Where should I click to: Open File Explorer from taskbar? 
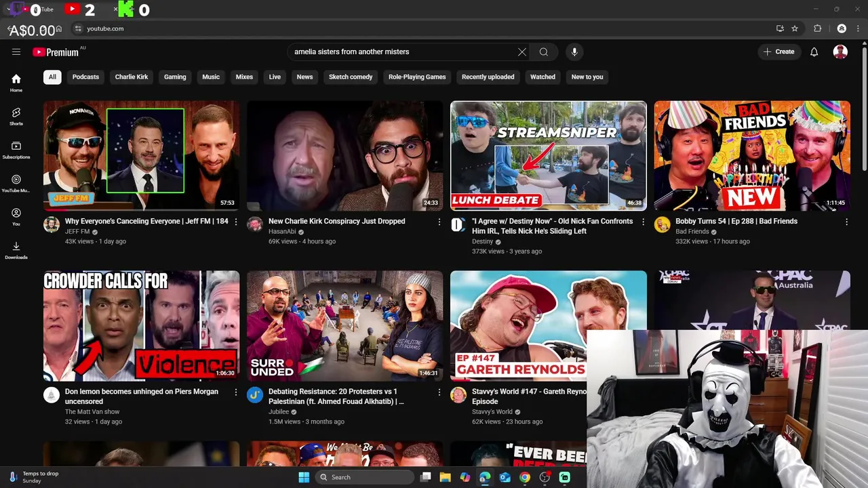coord(445,477)
